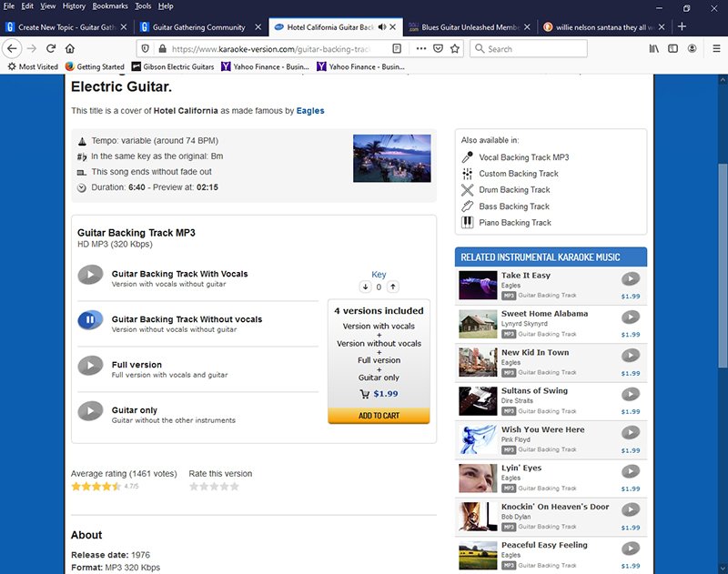Play New Kid In Town preview

pyautogui.click(x=631, y=356)
